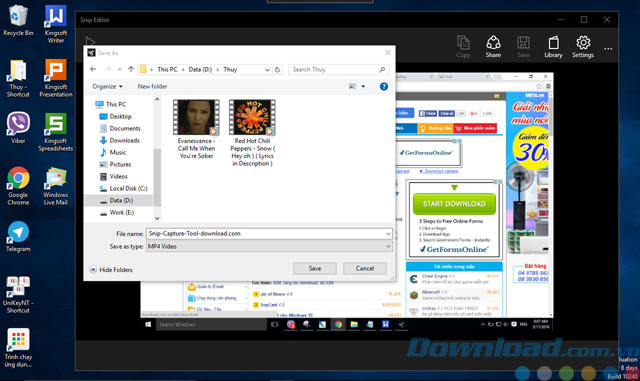
Task: Click START DOWNLOAD in the captured webpage
Action: (454, 204)
